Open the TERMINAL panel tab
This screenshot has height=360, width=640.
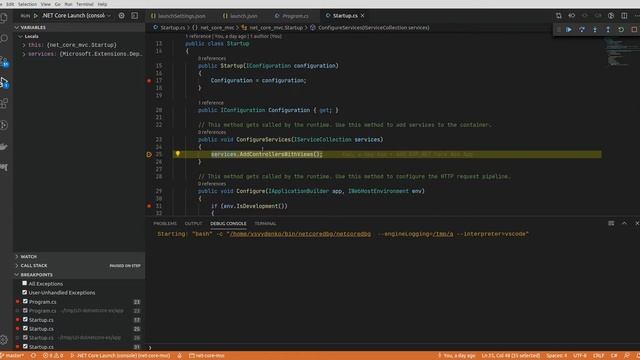coord(265,224)
